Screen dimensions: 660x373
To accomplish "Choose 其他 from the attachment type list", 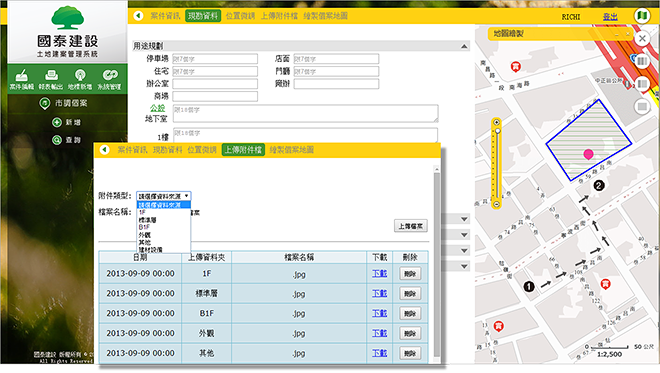I will [x=163, y=242].
